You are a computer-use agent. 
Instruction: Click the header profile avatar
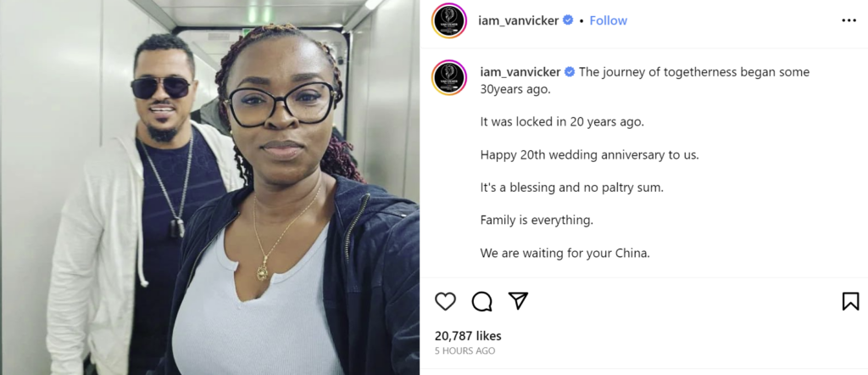coord(449,20)
